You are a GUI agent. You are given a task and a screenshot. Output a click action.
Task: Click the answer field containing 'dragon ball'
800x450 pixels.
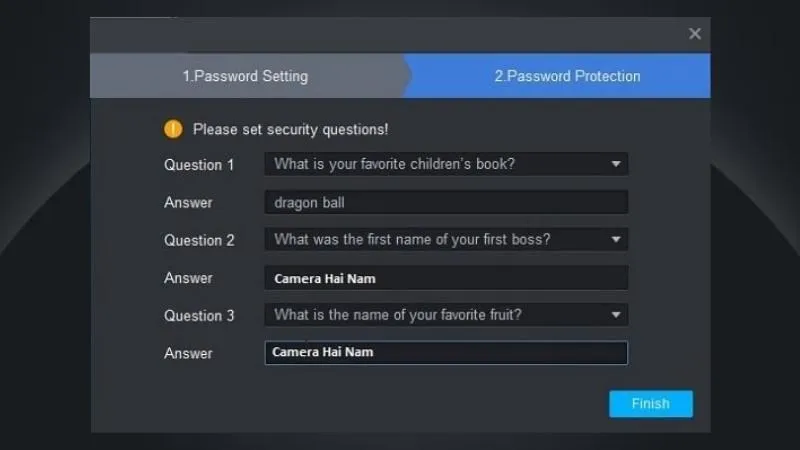pyautogui.click(x=446, y=202)
